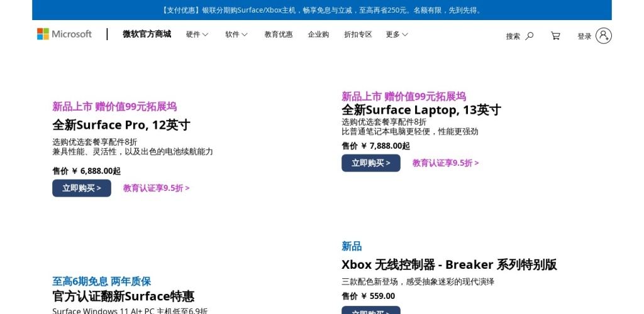Open the 教育优惠 menu item
This screenshot has height=314, width=644.
pos(279,35)
